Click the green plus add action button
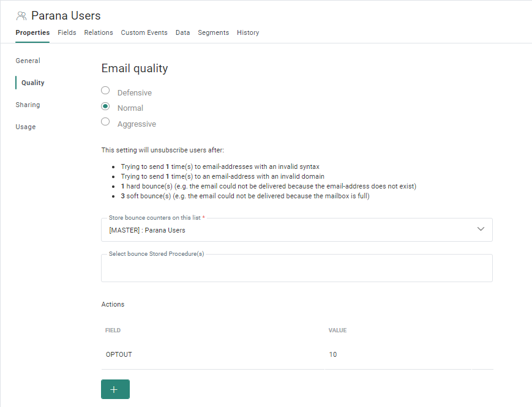The width and height of the screenshot is (532, 407). click(115, 389)
